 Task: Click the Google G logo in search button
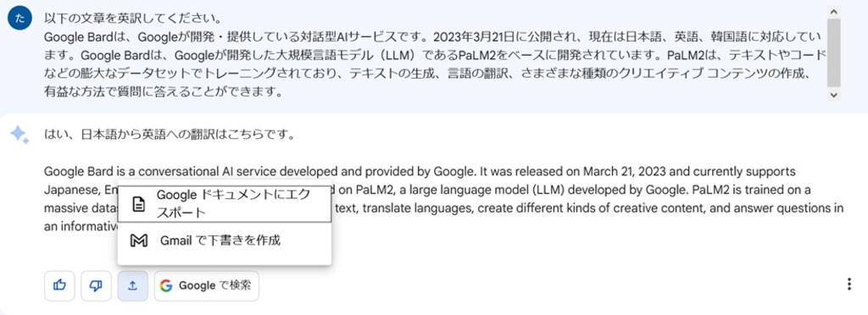(x=166, y=285)
